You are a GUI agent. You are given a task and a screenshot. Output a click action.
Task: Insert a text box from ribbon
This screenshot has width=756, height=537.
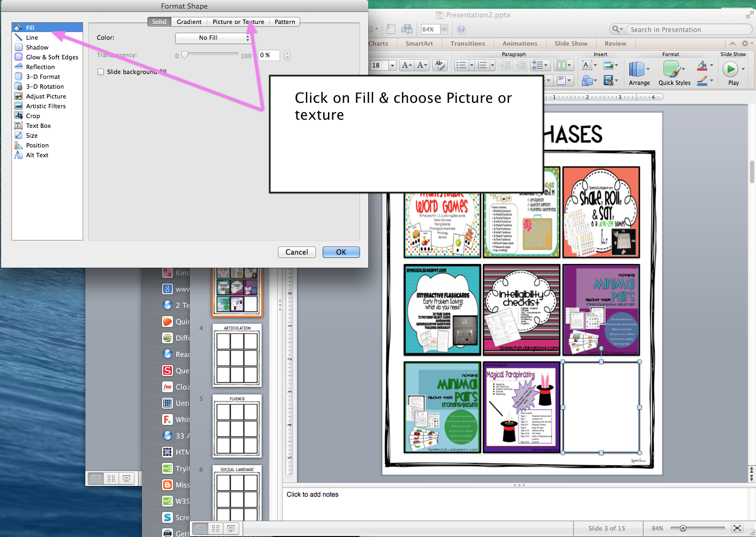pos(587,65)
